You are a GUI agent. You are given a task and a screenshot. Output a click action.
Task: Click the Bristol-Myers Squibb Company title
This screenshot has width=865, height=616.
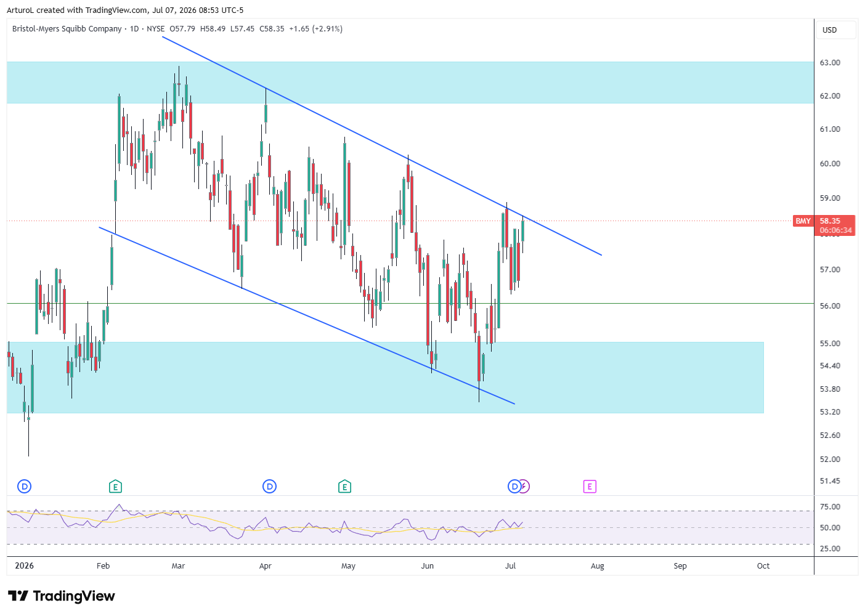pos(67,28)
